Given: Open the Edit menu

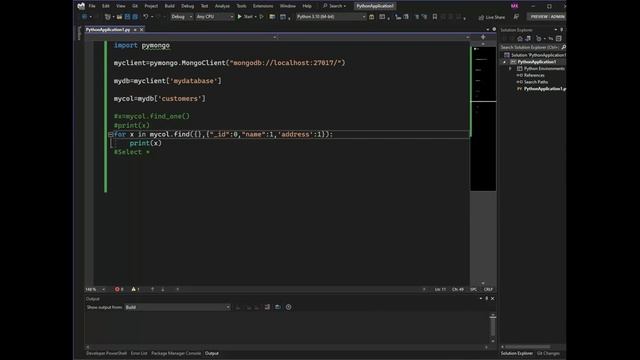Looking at the screenshot, I should (x=106, y=6).
